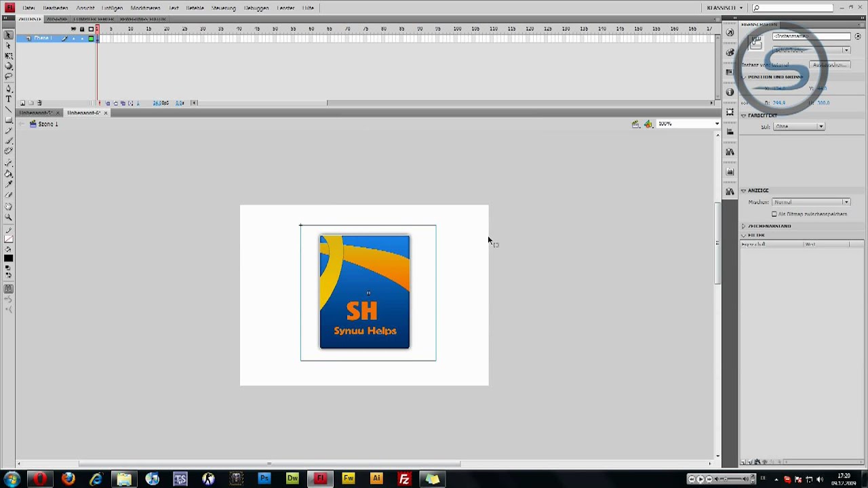Select the Rectangle tool
This screenshot has height=488, width=868.
pyautogui.click(x=9, y=119)
